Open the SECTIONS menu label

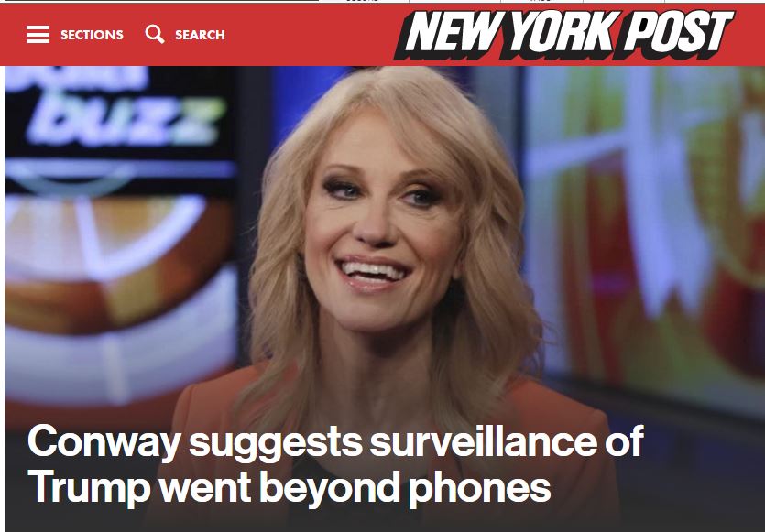pos(92,35)
